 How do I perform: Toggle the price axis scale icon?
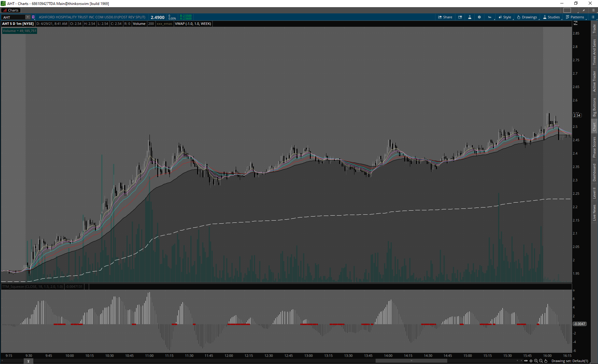click(576, 23)
